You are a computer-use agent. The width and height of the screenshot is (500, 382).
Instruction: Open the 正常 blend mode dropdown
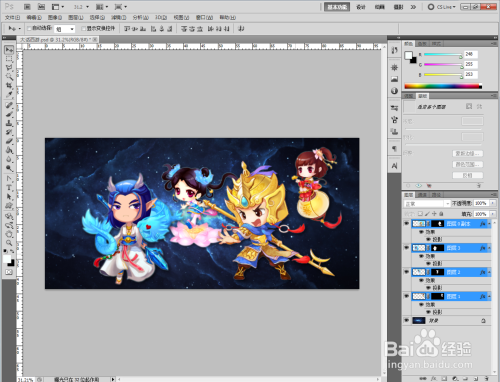[427, 203]
